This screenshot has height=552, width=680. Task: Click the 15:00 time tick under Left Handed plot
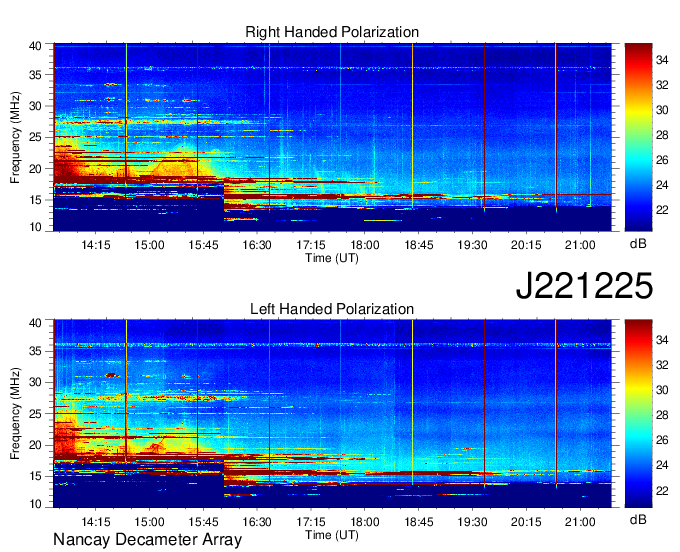point(149,522)
